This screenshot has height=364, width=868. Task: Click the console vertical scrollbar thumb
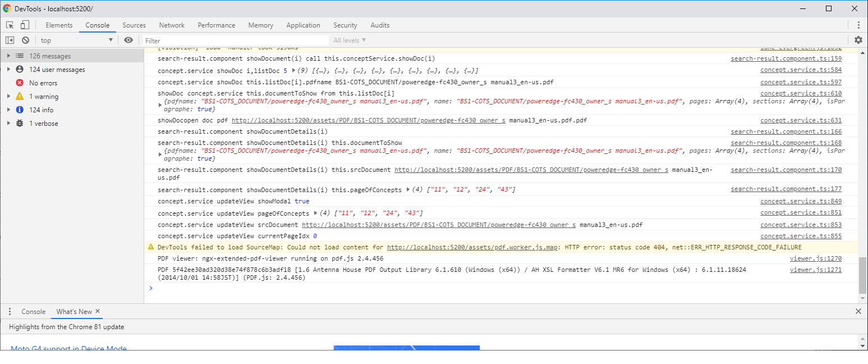point(862,274)
